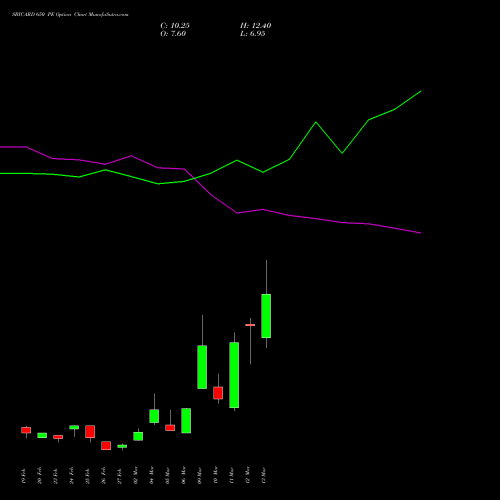
Task: Click the green candle above 04 Mar
Action: point(154,416)
